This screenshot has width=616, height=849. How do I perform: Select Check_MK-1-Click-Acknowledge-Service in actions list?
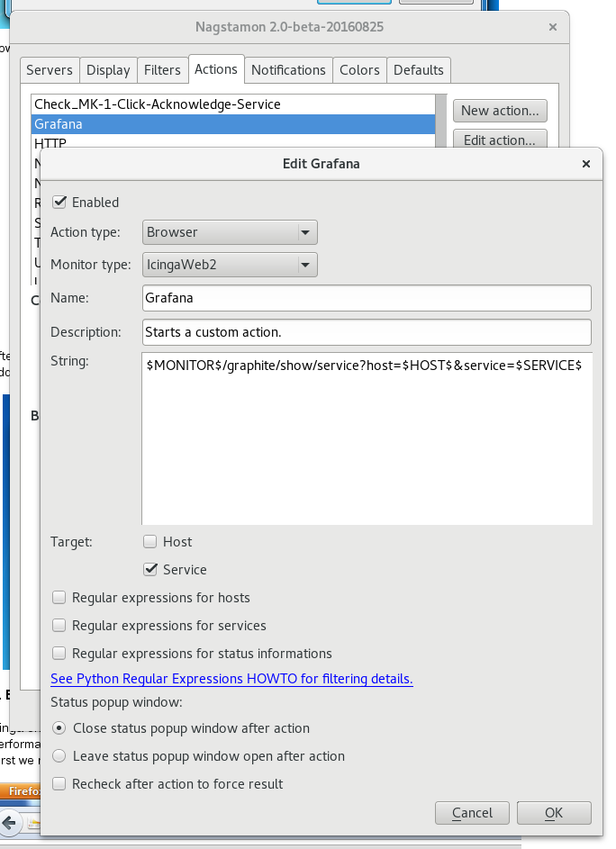click(x=233, y=104)
